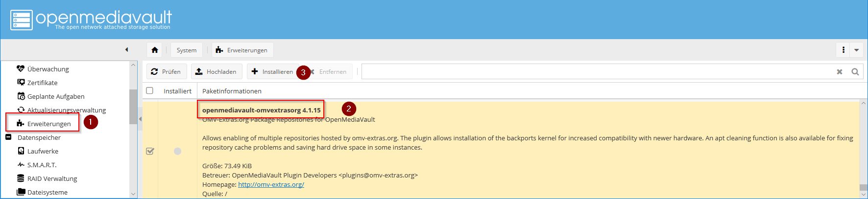Screen dimensions: 868x199
Task: Collapse the Datenspeicher tree section
Action: click(8, 137)
